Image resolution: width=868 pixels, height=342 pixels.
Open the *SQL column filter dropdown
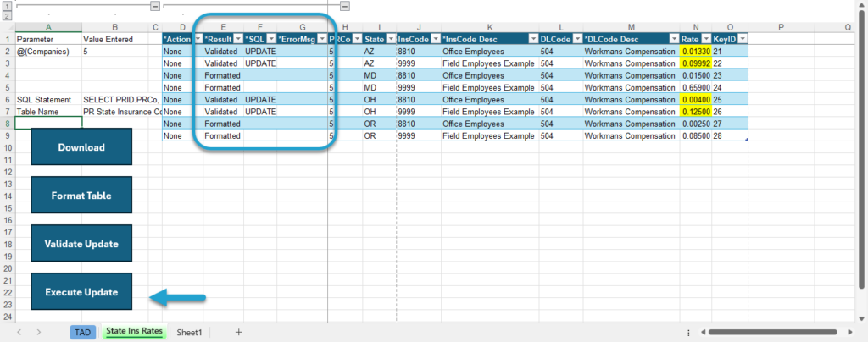[x=272, y=39]
